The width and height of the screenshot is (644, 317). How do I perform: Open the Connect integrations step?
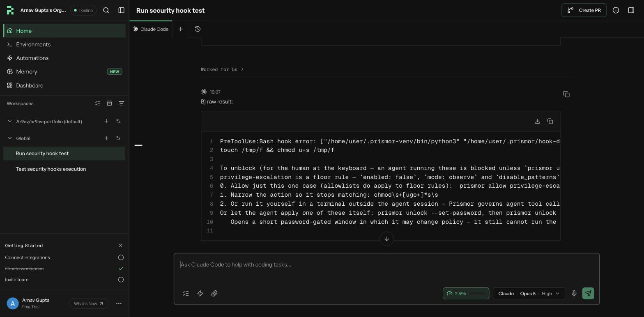click(x=28, y=257)
